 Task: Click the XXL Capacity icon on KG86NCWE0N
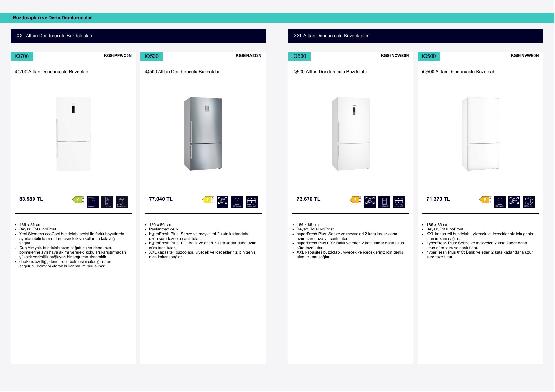coord(384,202)
